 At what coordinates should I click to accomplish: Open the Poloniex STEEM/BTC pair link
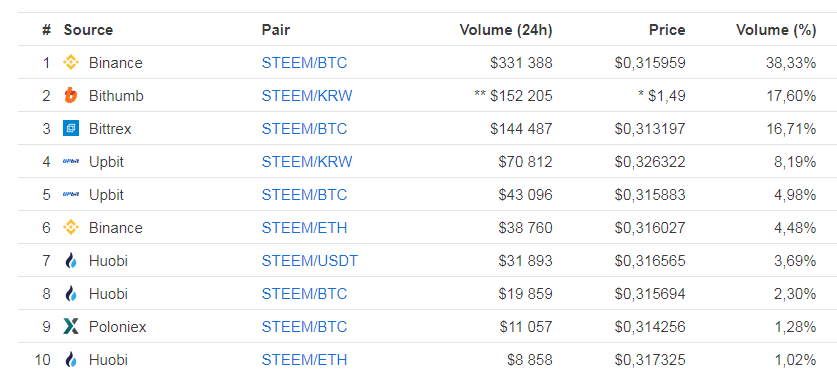[x=304, y=326]
